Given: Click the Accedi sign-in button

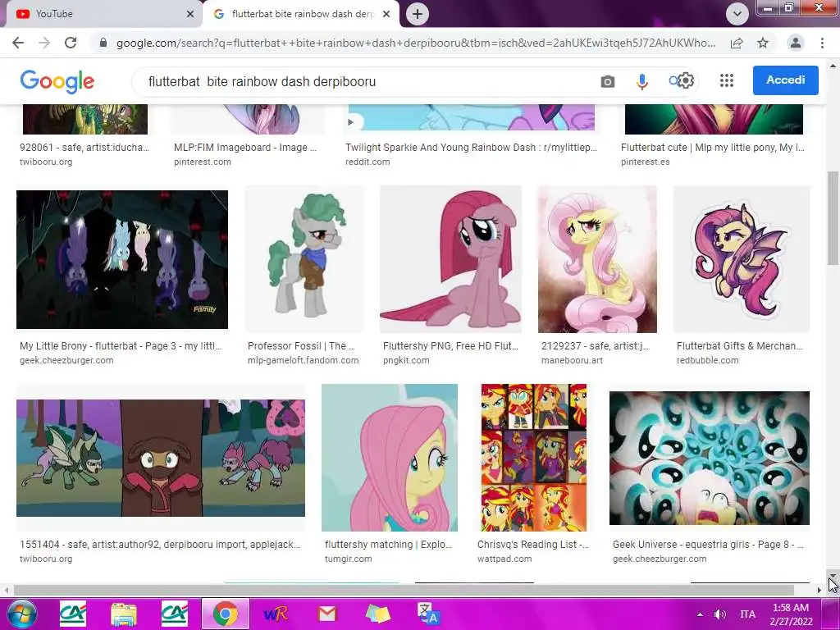Looking at the screenshot, I should (785, 80).
